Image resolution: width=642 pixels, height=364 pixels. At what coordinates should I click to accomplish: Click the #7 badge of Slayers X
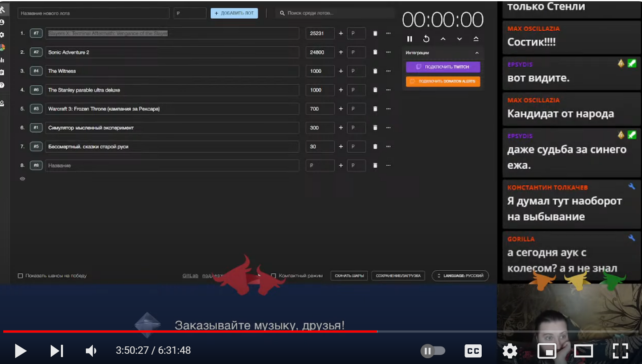tap(36, 33)
